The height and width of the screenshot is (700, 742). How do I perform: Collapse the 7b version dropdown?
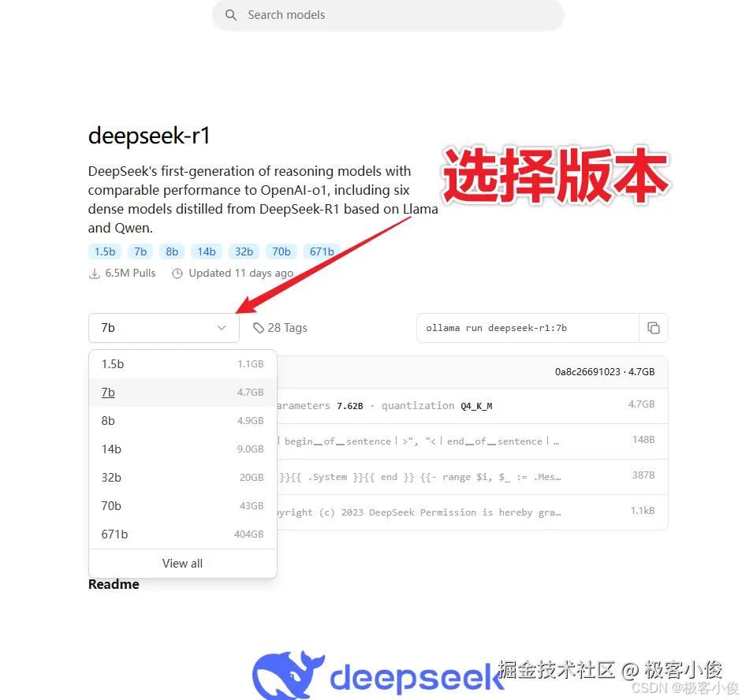[164, 328]
